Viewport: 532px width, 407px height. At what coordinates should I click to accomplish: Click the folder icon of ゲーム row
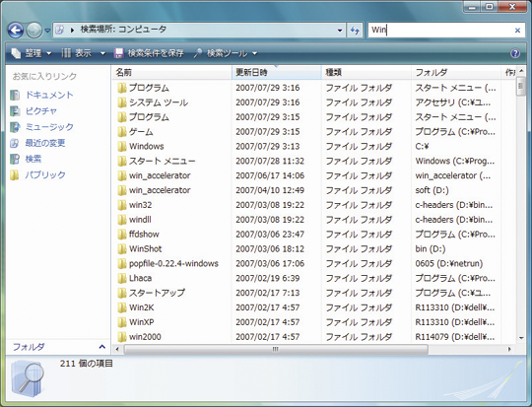point(121,132)
